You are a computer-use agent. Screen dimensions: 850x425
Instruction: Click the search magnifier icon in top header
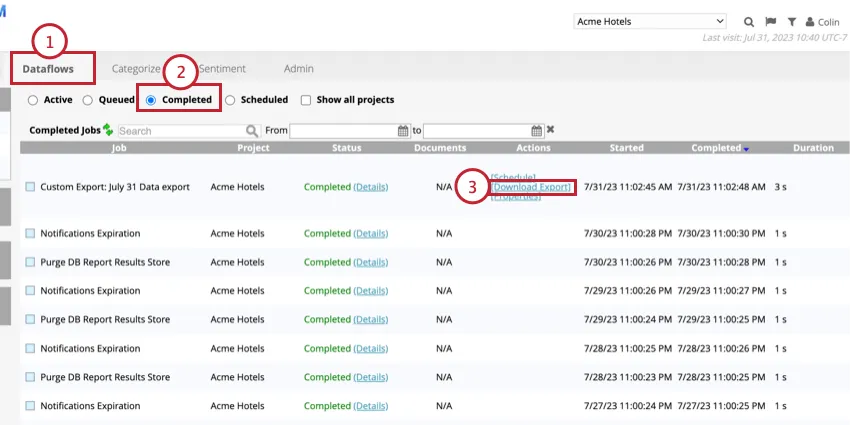click(749, 21)
